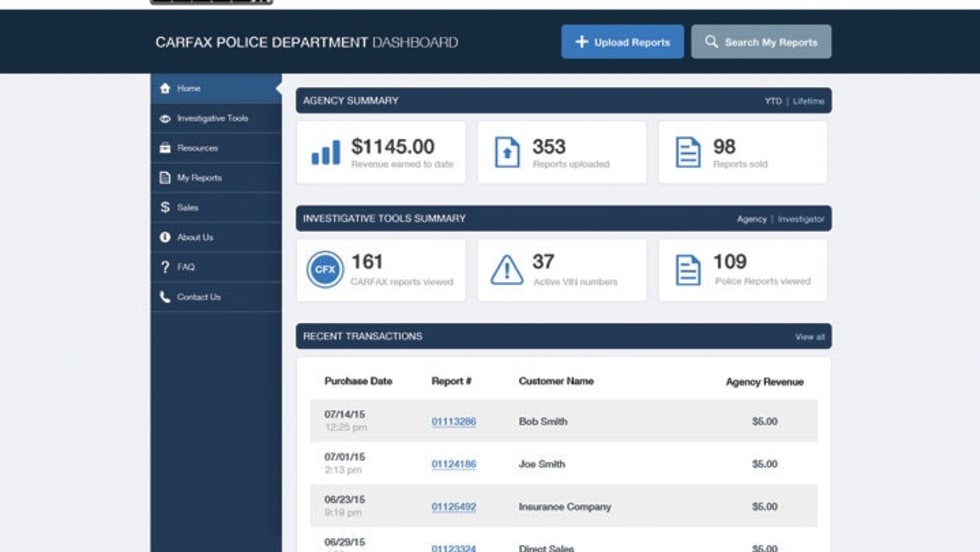This screenshot has width=980, height=552.
Task: View all recent transactions
Action: point(810,337)
